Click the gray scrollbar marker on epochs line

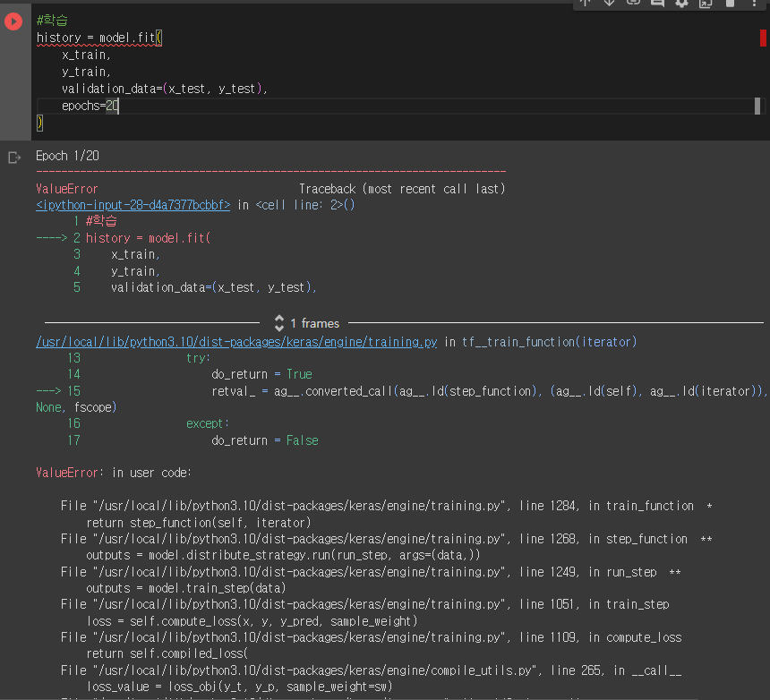(x=757, y=106)
